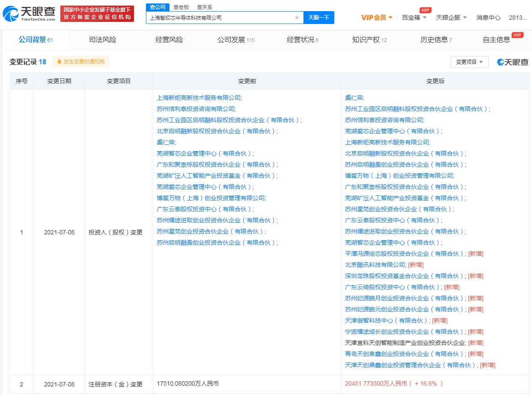Select 17510.080200万人民币 value
Viewport: 532px width, 395px height.
188,383
